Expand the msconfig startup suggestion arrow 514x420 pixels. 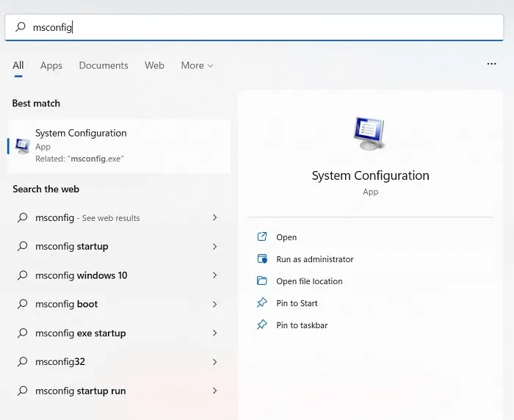pos(214,247)
